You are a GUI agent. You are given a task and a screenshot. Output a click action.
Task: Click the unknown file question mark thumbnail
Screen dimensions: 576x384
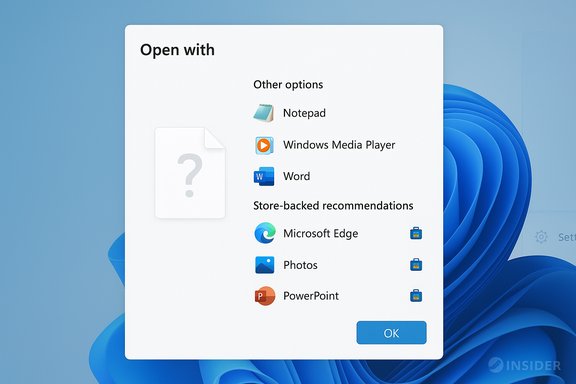pos(190,173)
